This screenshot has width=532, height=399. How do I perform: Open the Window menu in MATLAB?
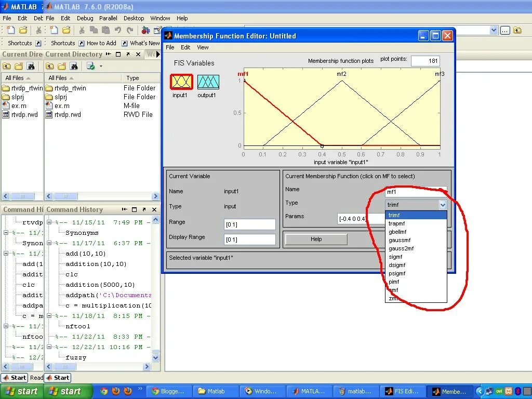[160, 18]
